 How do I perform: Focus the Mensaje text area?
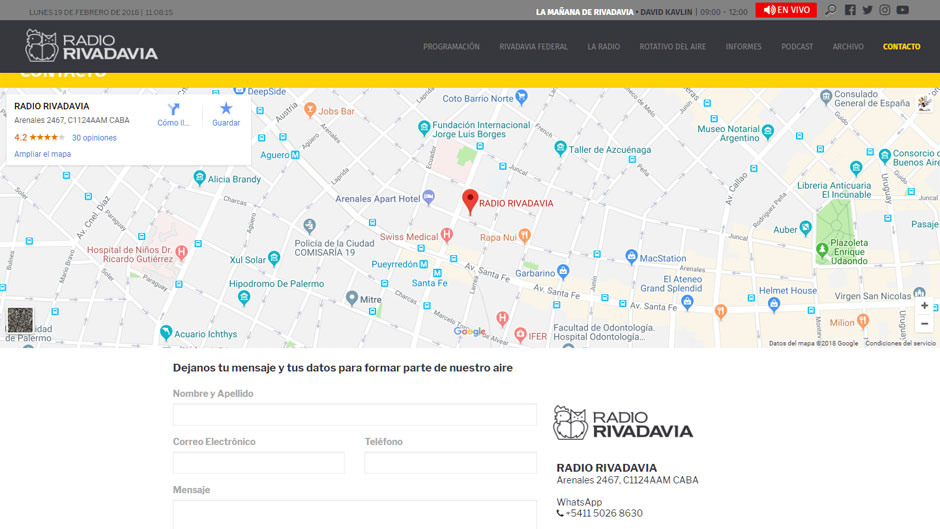355,515
